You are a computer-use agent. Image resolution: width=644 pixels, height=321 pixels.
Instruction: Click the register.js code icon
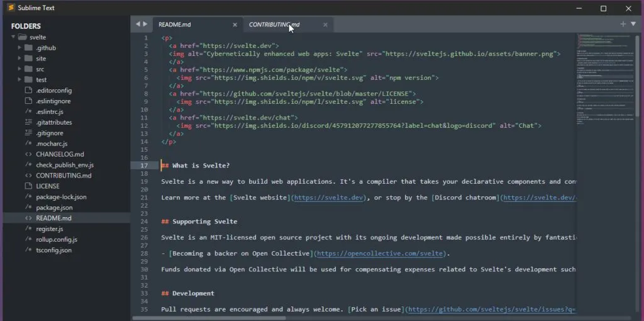tap(28, 229)
